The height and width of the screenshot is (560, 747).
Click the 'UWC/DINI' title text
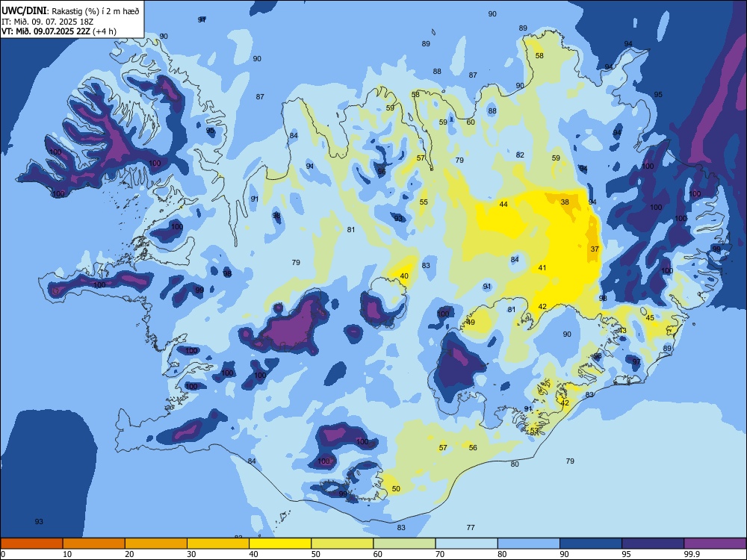tap(25, 11)
